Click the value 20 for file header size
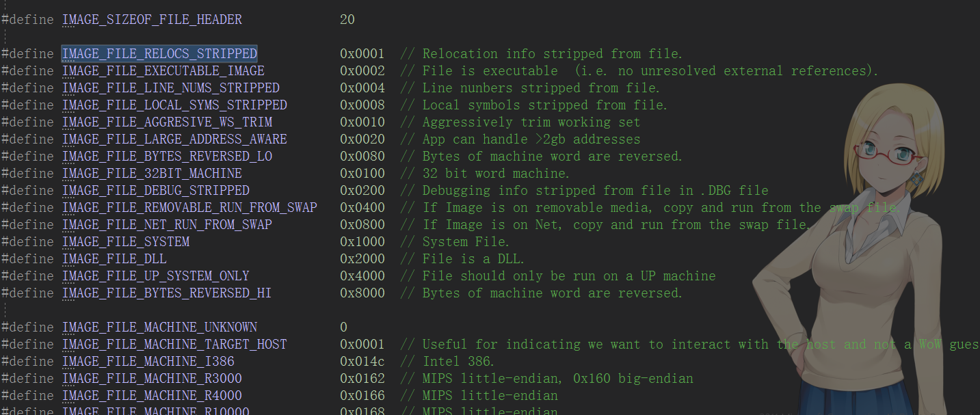 [347, 20]
